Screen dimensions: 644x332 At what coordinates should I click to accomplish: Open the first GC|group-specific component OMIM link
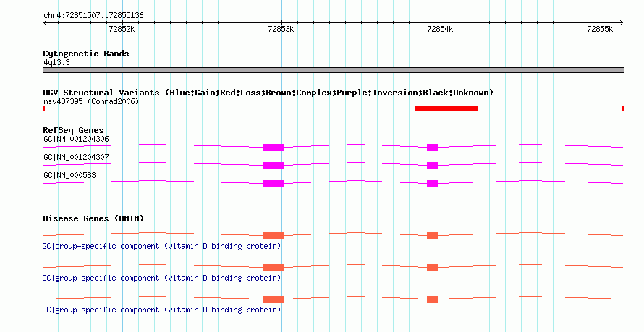click(161, 246)
